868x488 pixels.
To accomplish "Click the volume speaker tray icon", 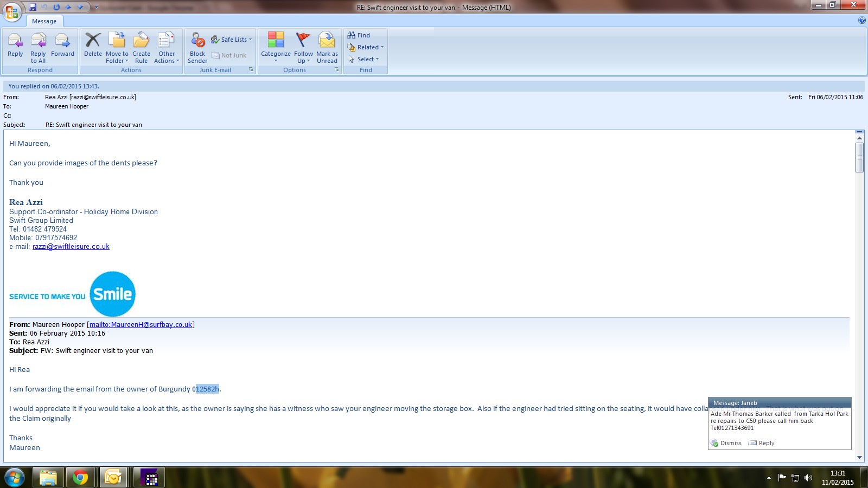I will [x=808, y=478].
